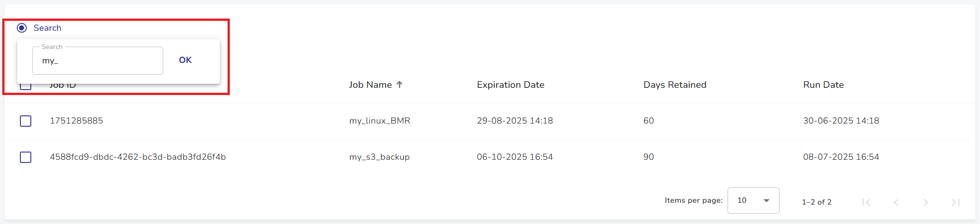Click the my_s3_backup job name
The width and height of the screenshot is (980, 224).
click(379, 157)
